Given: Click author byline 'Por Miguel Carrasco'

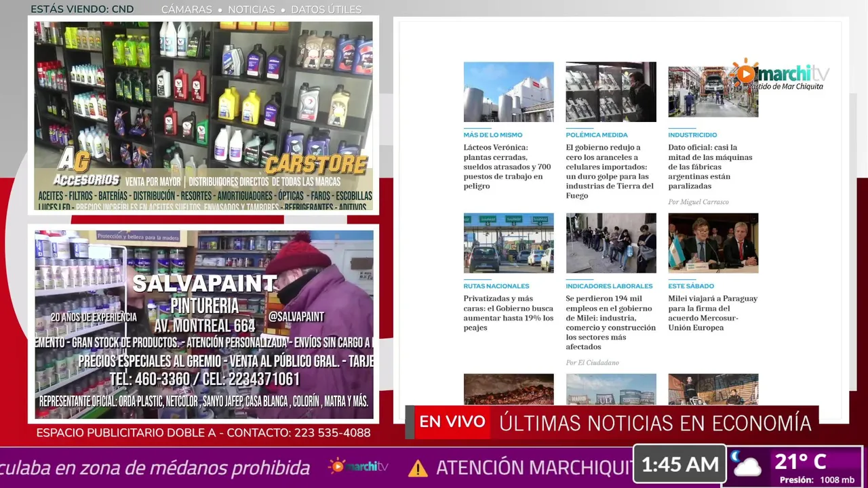Looking at the screenshot, I should pyautogui.click(x=698, y=202).
